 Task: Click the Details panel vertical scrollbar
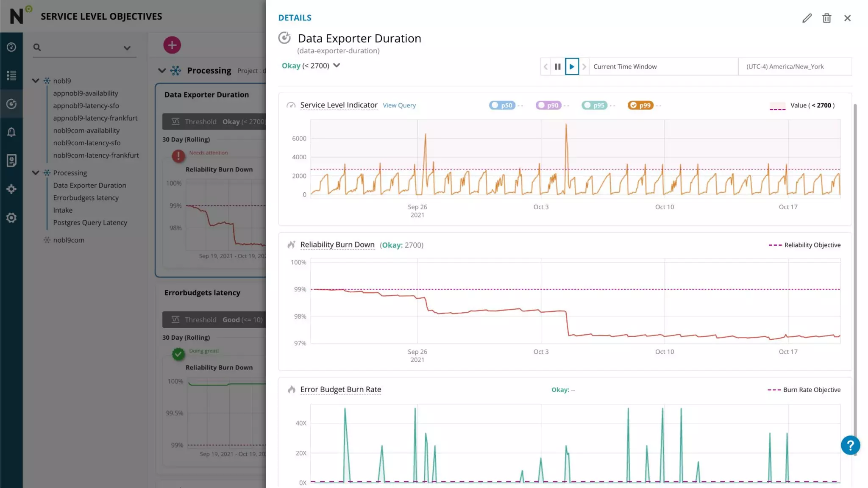855,254
